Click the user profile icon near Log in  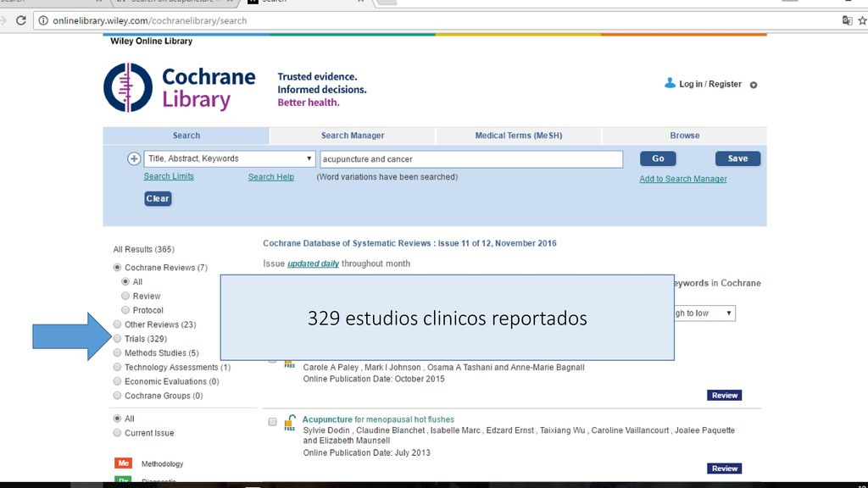pyautogui.click(x=670, y=83)
